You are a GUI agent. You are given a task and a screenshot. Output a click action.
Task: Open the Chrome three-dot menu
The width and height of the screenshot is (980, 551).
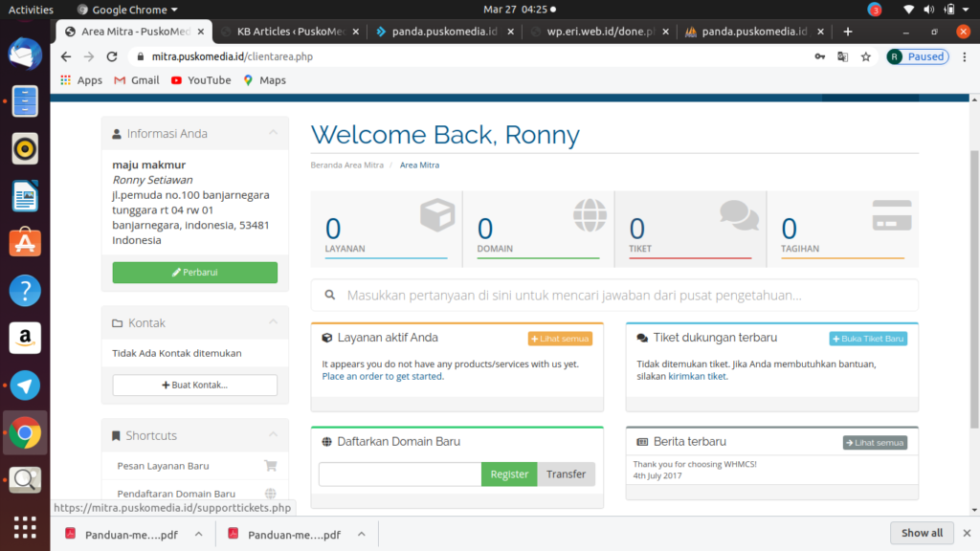964,56
